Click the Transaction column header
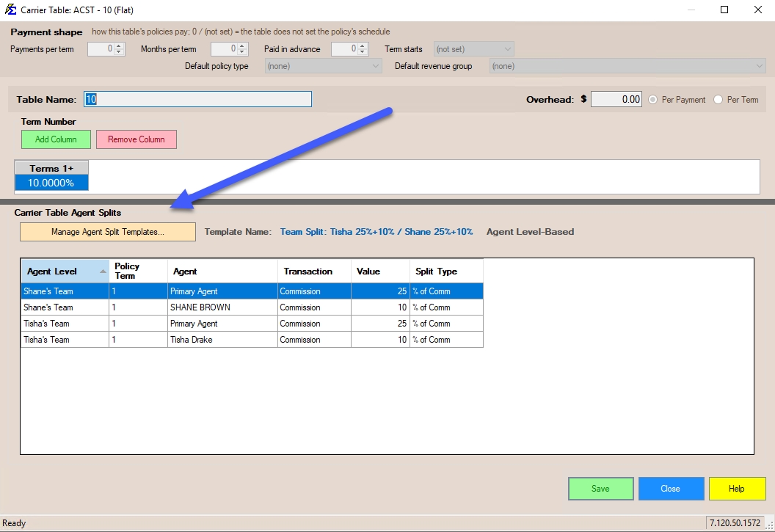775x532 pixels. tap(314, 272)
